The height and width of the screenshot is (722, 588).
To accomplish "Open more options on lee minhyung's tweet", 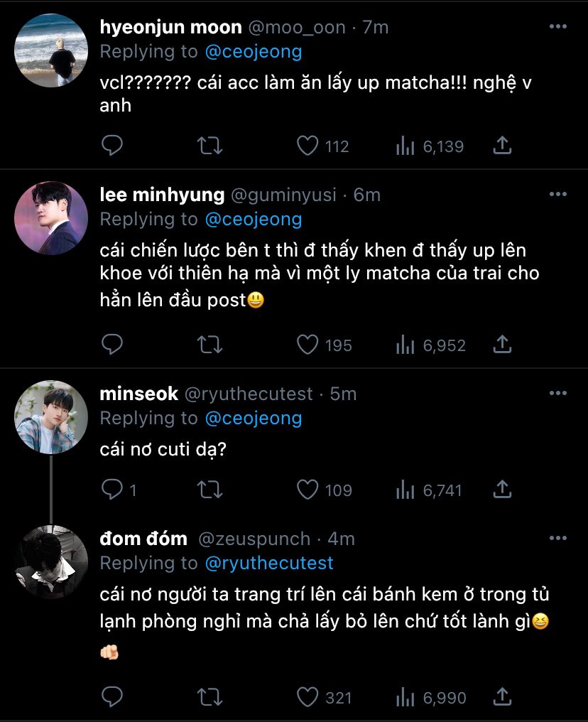I will (x=558, y=194).
